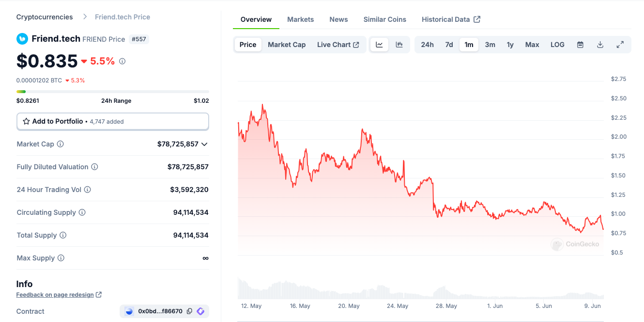Screen dimensions: 644x322
Task: Click the Friend.tech Price breadcrumb
Action: coord(123,17)
